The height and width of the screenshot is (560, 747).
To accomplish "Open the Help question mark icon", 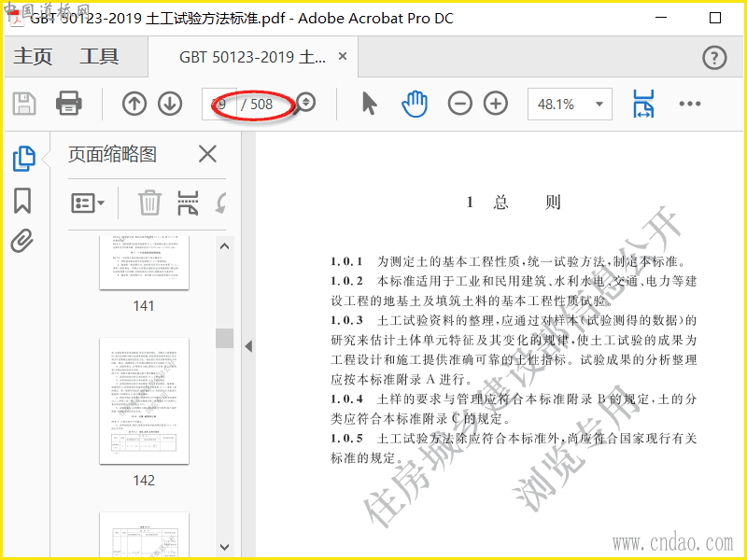I will (714, 58).
